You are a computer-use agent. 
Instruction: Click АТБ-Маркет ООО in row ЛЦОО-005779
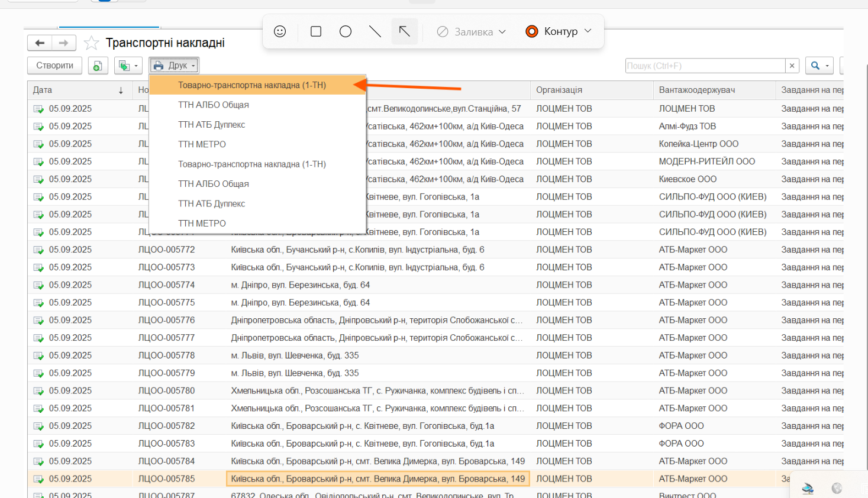coord(693,373)
